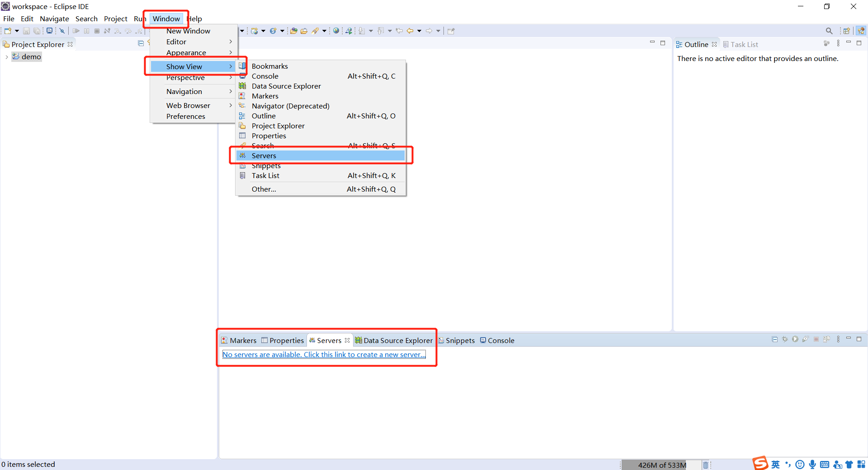Click the pin editor toolbar icon
The width and height of the screenshot is (868, 470).
point(451,31)
